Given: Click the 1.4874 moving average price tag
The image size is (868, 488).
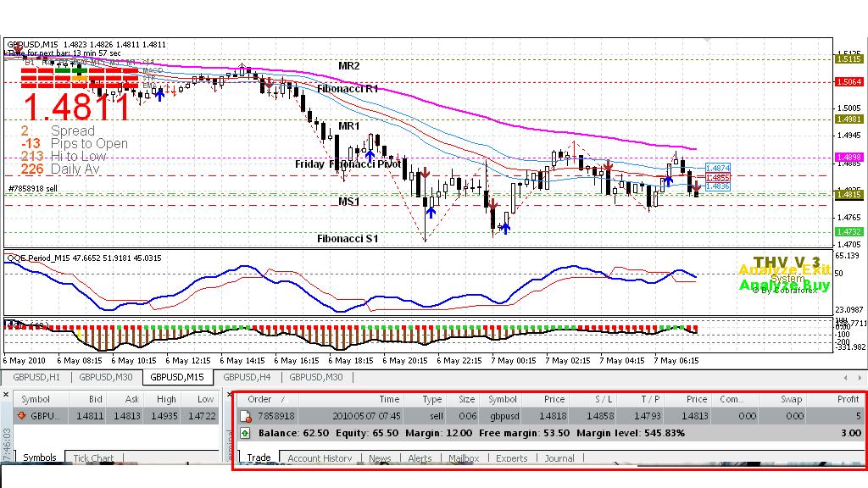Looking at the screenshot, I should [x=717, y=169].
